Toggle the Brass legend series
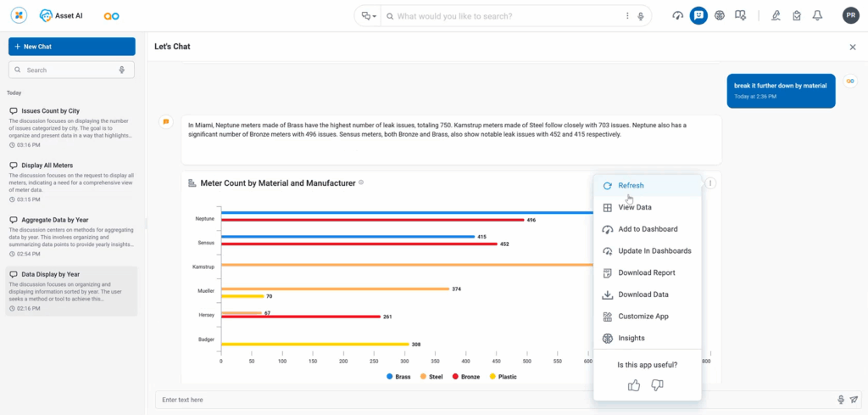 click(x=400, y=377)
